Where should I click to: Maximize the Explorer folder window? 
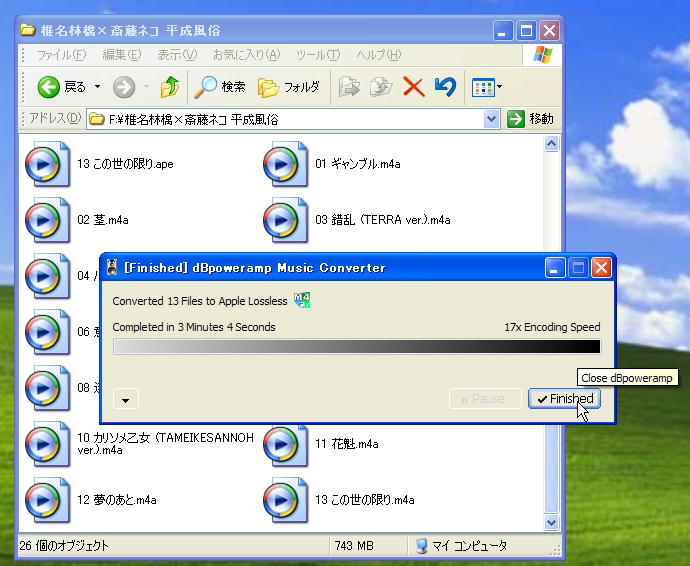point(526,31)
